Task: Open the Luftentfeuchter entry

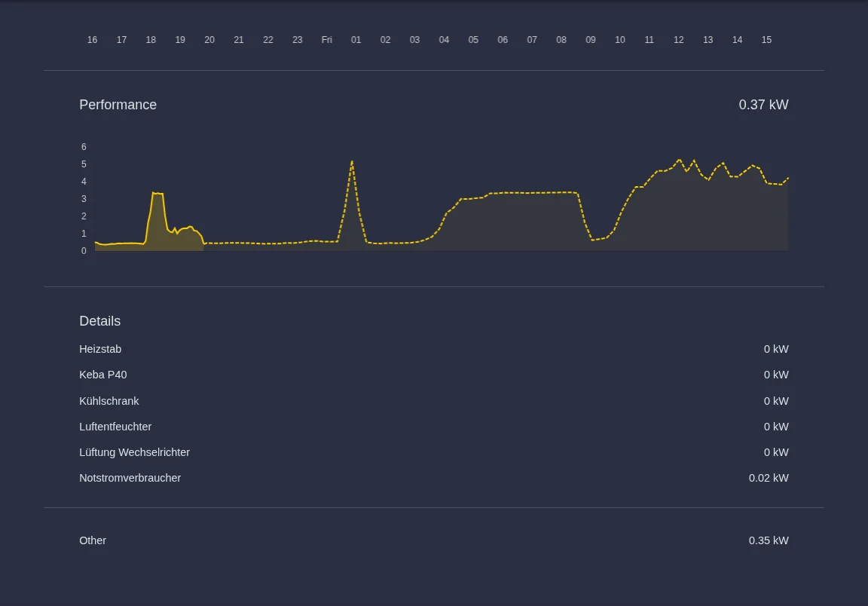Action: pyautogui.click(x=115, y=427)
